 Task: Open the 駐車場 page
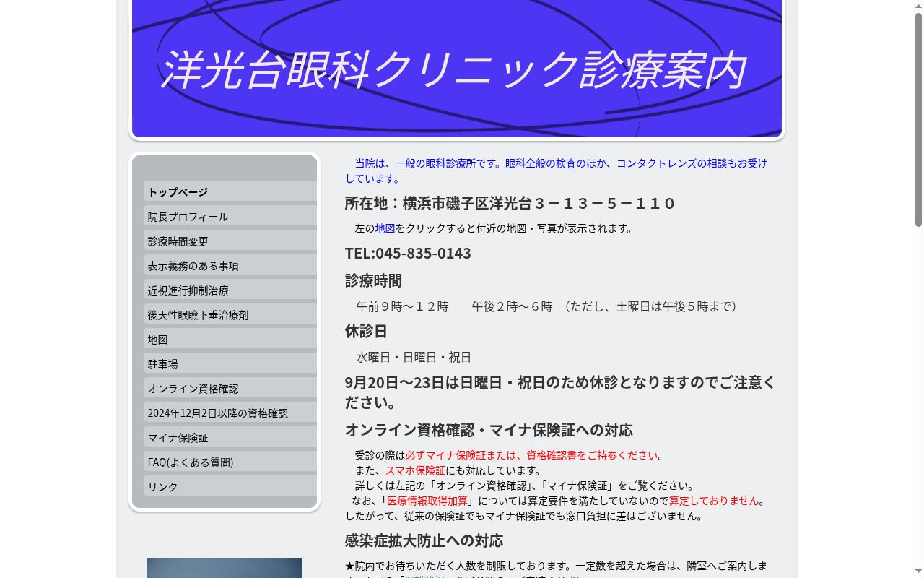tap(230, 363)
